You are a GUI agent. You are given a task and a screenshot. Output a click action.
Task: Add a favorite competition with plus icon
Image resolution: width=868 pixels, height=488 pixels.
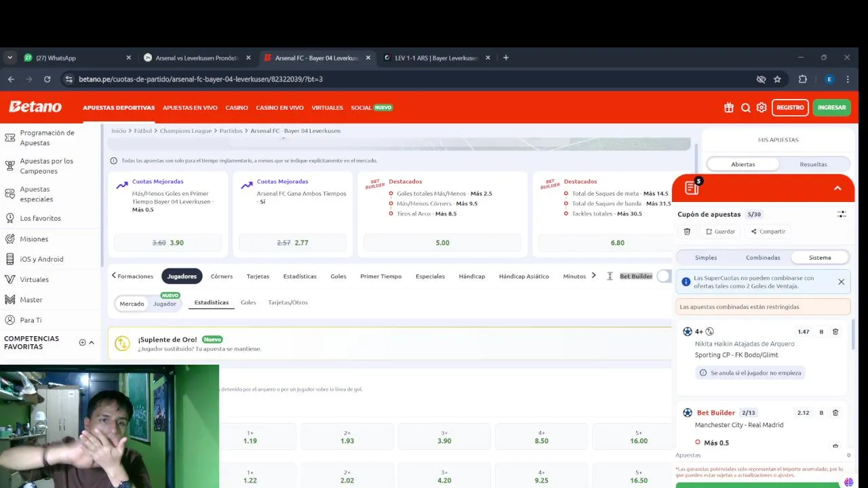pyautogui.click(x=82, y=343)
